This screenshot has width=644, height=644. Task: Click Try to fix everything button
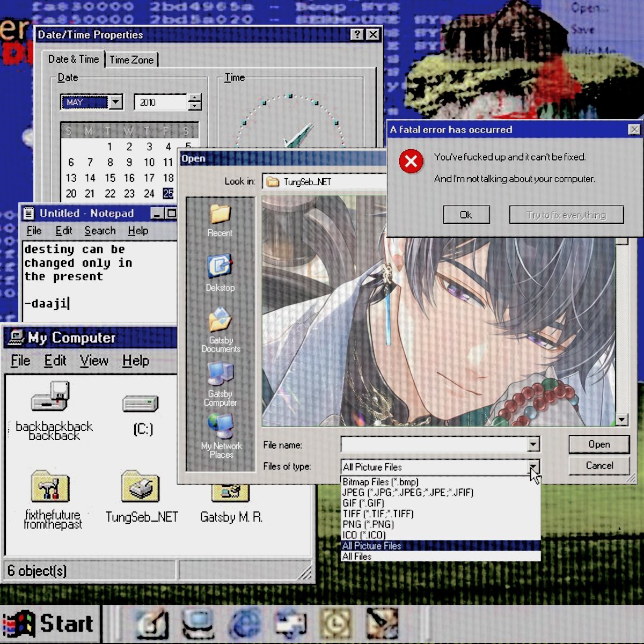coord(566,215)
